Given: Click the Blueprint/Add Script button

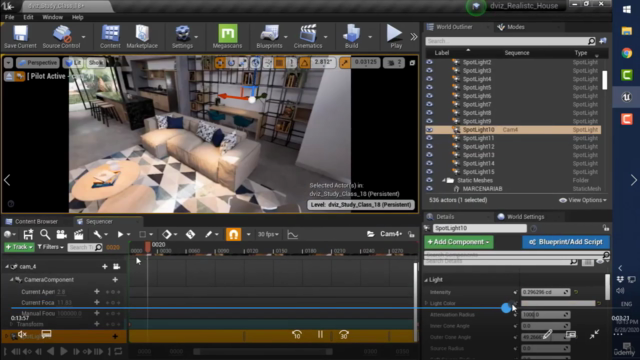Looking at the screenshot, I should [565, 242].
